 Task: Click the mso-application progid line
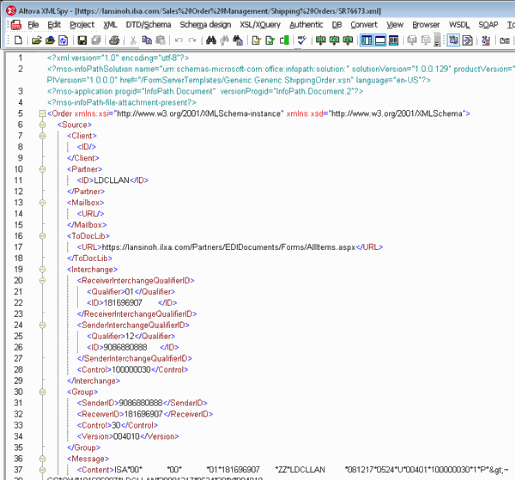[205, 91]
